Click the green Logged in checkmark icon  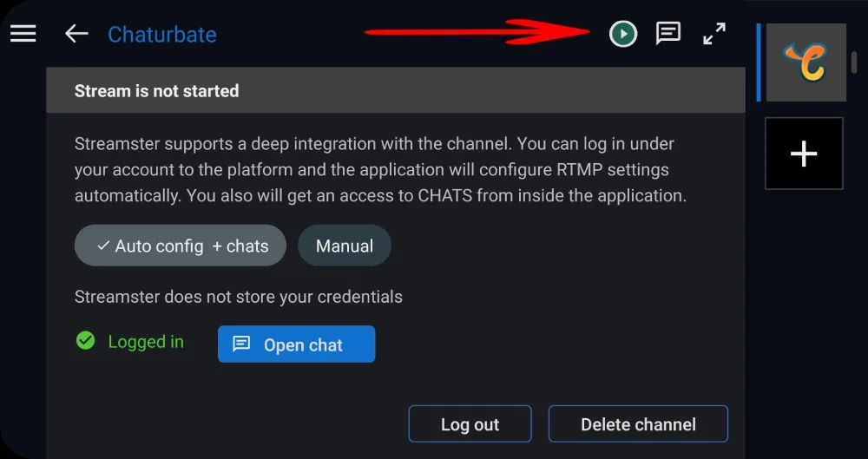[85, 340]
